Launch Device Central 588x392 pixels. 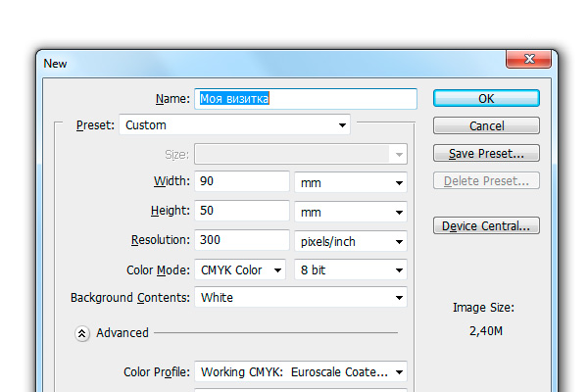[x=486, y=225]
